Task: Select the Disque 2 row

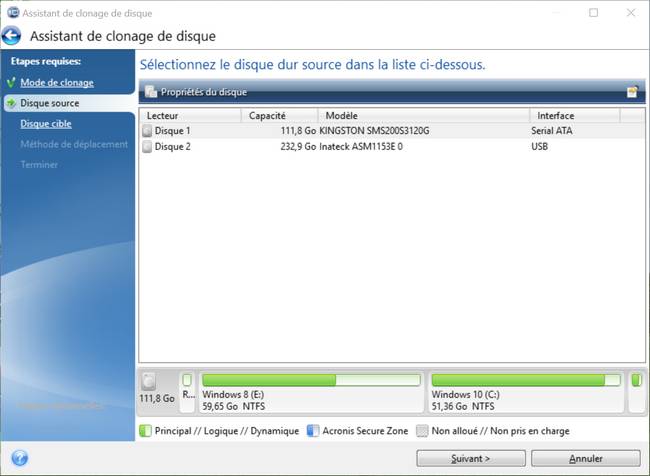Action: pos(392,147)
